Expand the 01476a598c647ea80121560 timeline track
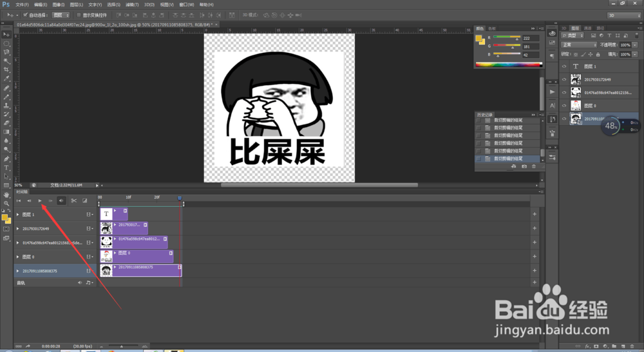The height and width of the screenshot is (352, 644). [x=17, y=242]
